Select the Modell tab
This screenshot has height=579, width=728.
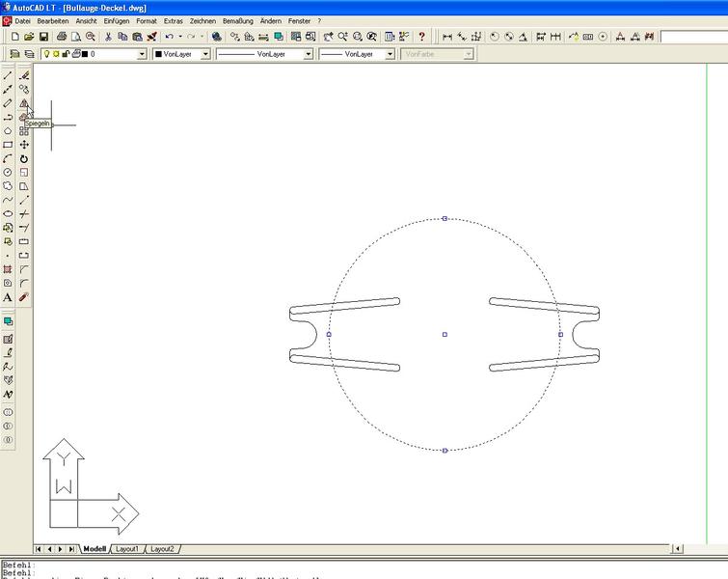pos(94,549)
